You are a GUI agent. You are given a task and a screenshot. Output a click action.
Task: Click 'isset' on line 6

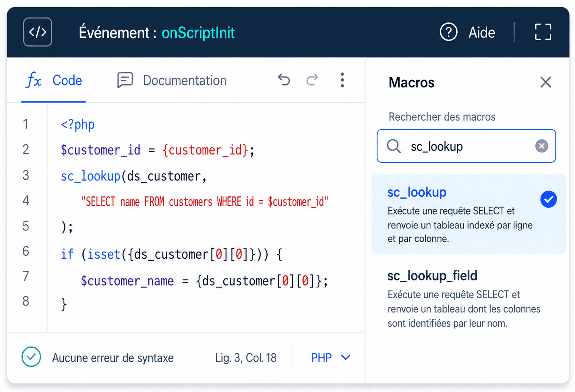point(104,254)
